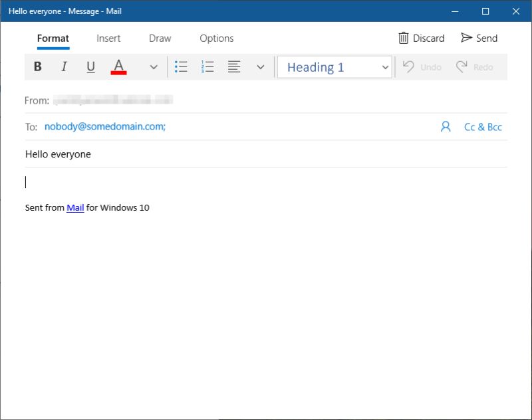This screenshot has height=420, width=532.
Task: Send the email message
Action: coord(479,38)
